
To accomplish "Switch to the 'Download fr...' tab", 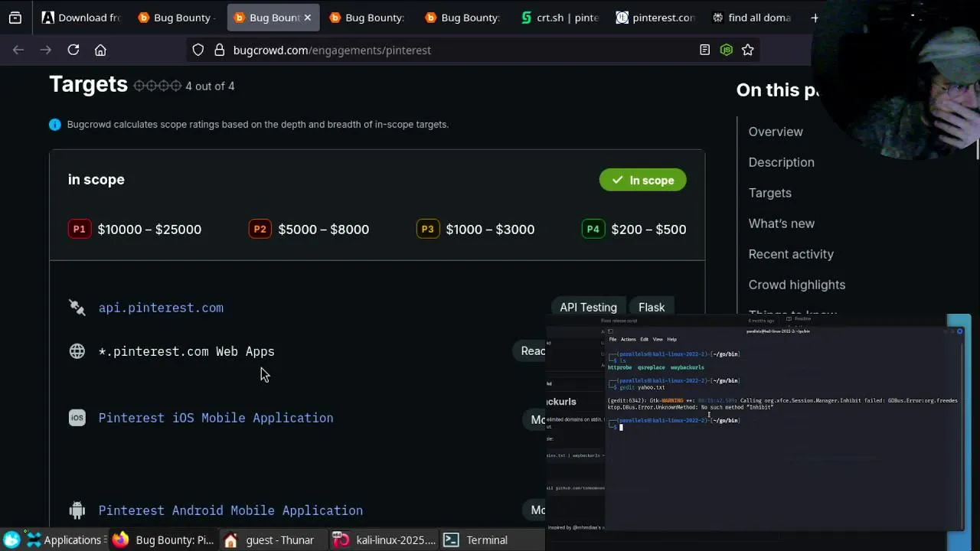I will pos(80,18).
